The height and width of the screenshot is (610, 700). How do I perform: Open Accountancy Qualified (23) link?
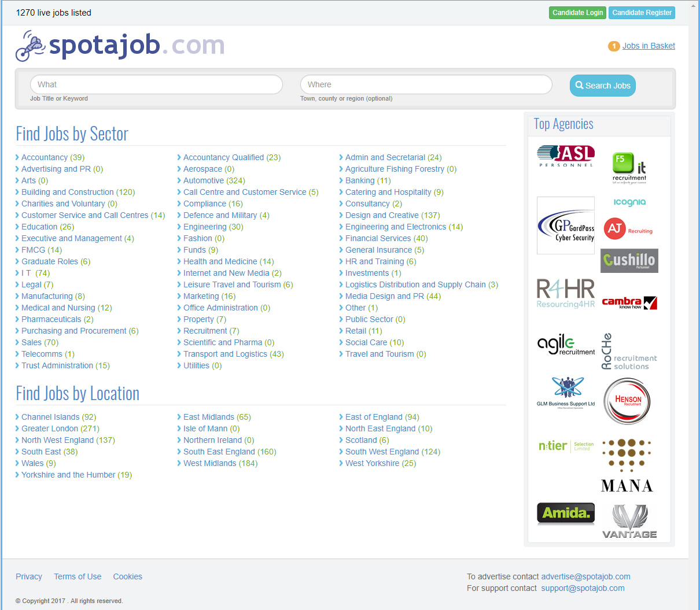tap(232, 157)
